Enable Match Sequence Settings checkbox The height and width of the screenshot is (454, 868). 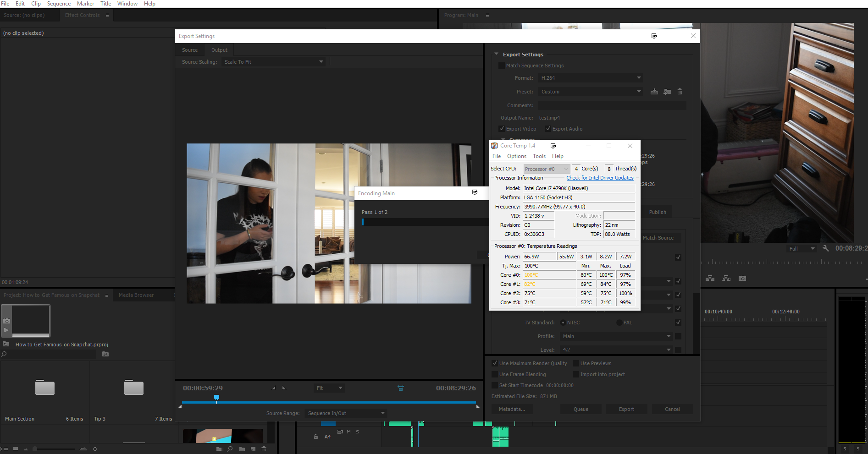coord(502,66)
